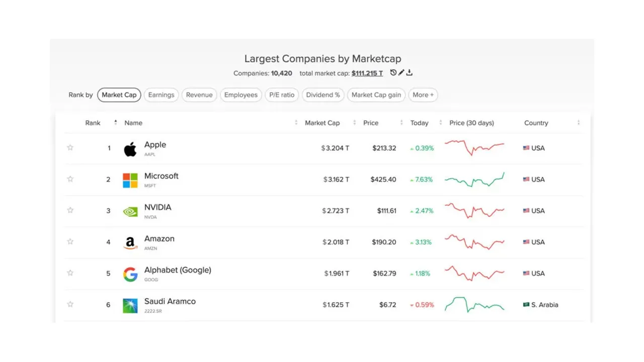The height and width of the screenshot is (362, 644).
Task: Click the pencil edit icon
Action: [401, 73]
